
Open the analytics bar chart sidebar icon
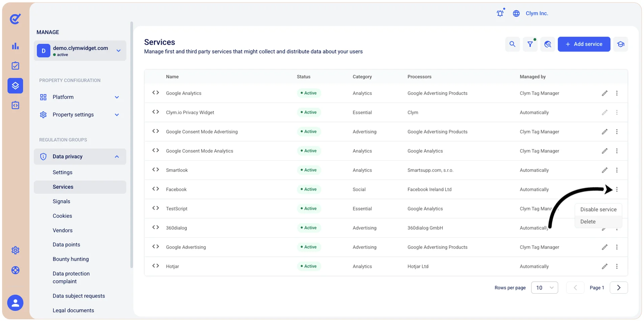tap(15, 46)
